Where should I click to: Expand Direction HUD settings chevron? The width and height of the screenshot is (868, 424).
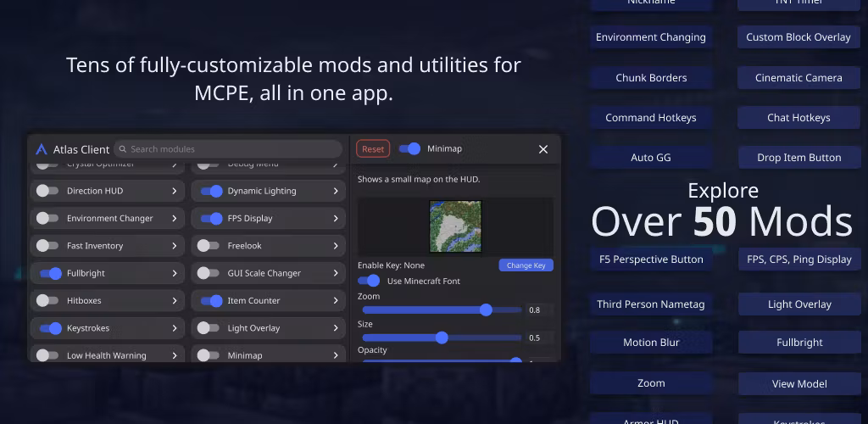[x=175, y=191]
